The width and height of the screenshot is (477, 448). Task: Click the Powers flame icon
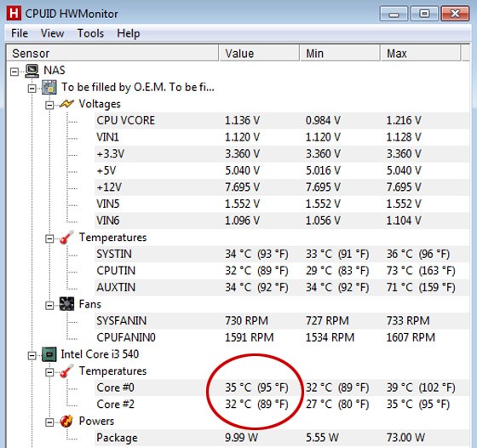point(66,422)
